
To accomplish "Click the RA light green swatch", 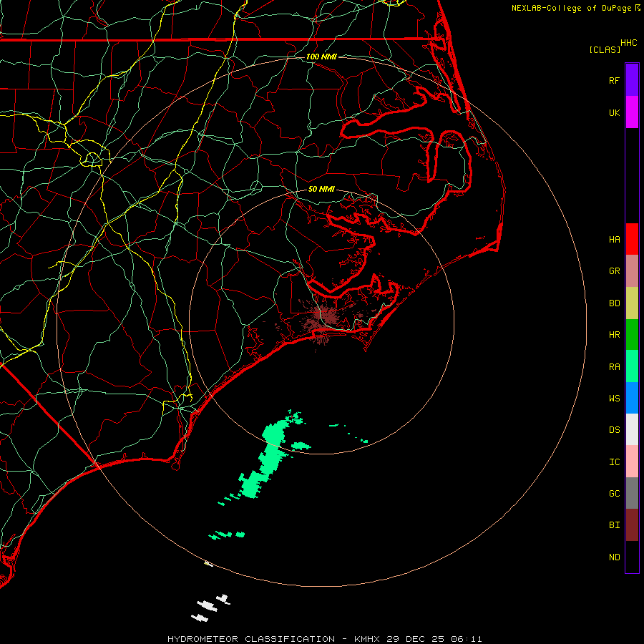I will click(x=632, y=366).
